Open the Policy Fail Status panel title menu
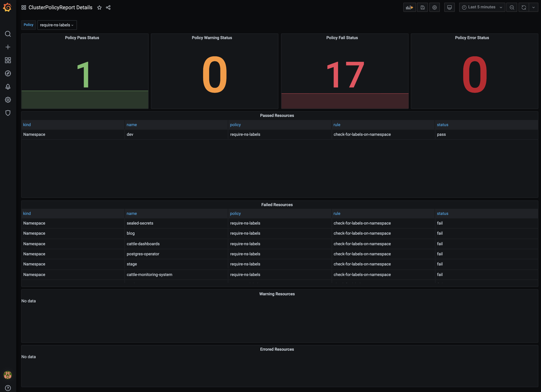Image resolution: width=541 pixels, height=392 pixels. 342,38
